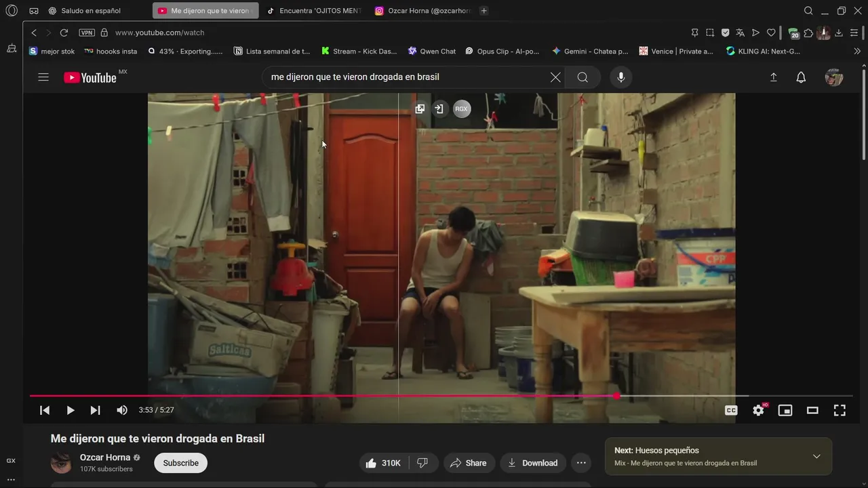Clear the YouTube search box text

tap(555, 77)
